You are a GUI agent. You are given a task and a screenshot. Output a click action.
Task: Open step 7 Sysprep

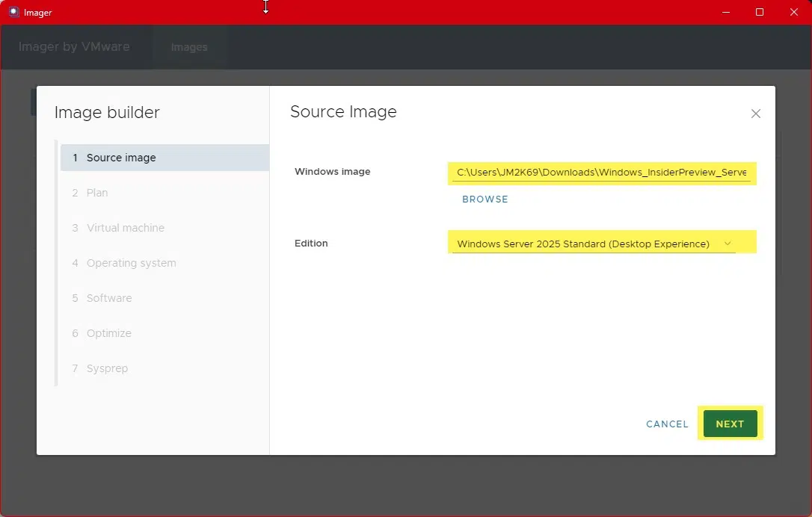click(x=107, y=368)
